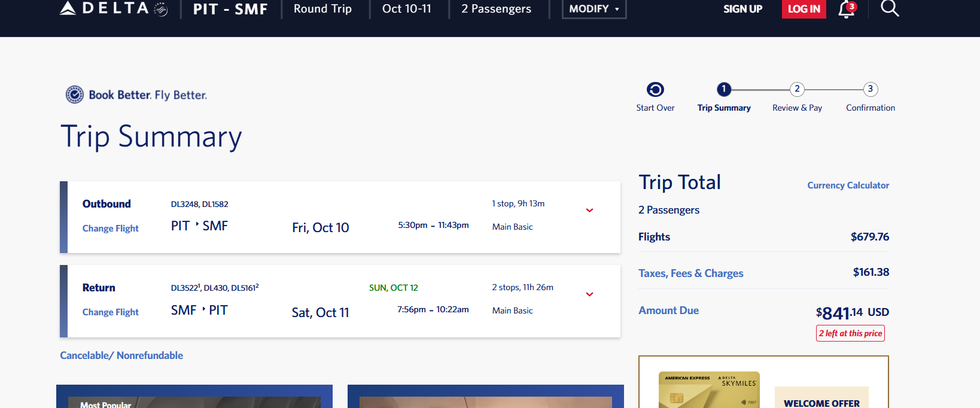Click SIGN UP in the header
The image size is (980, 408).
pyautogui.click(x=742, y=9)
